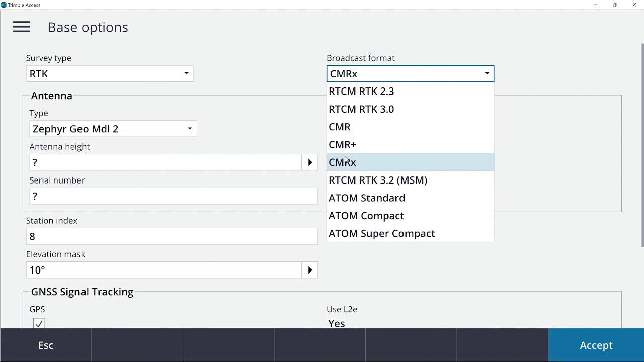Select RTCM RTK 2.3 format
The width and height of the screenshot is (644, 362).
[411, 92]
